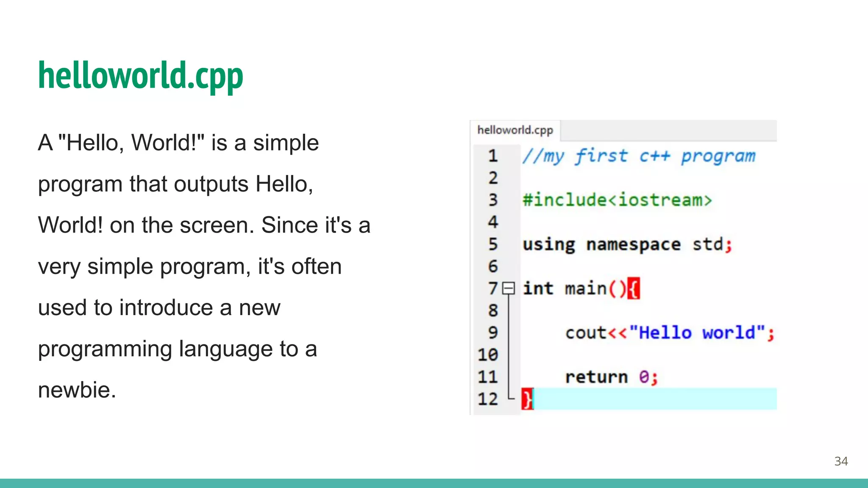
Task: Click the paragraph text starting A "Hello, World!"
Action: point(204,266)
